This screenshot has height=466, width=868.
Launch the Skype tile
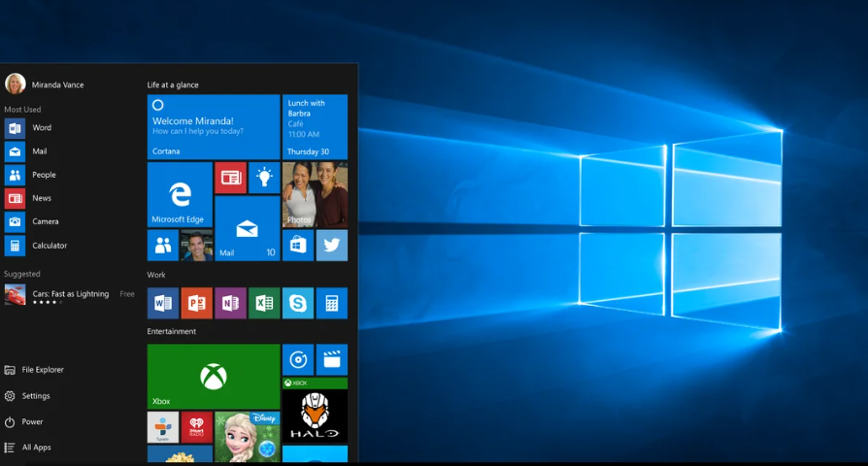click(298, 303)
